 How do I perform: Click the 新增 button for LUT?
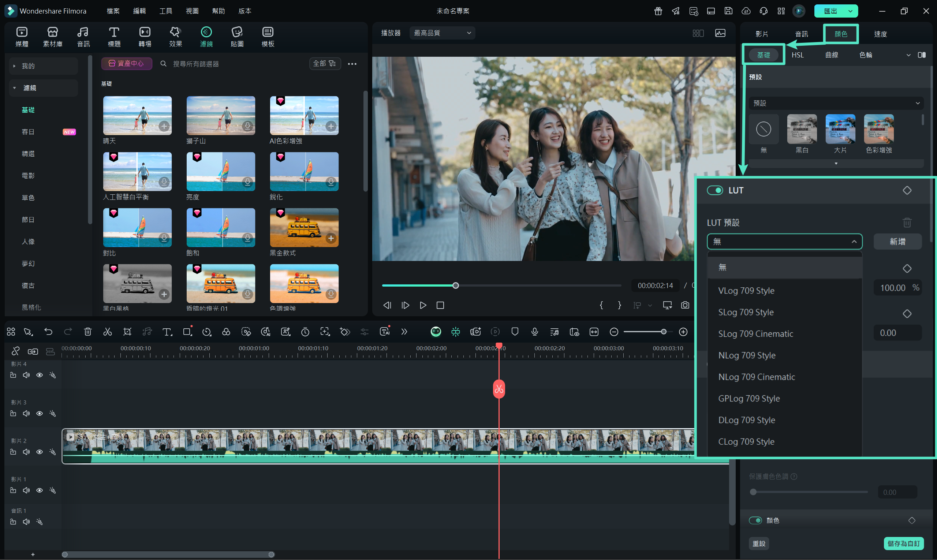897,242
